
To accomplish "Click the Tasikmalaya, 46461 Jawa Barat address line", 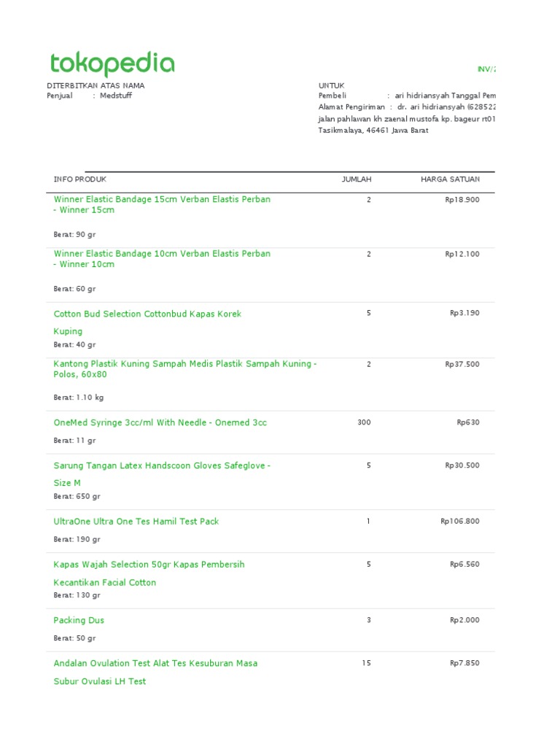I will coord(373,131).
